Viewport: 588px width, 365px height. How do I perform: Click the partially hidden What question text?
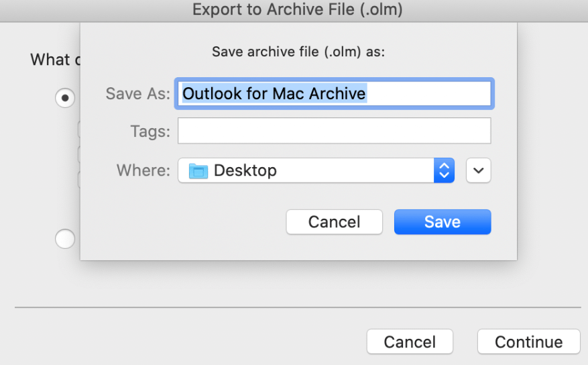coord(51,60)
